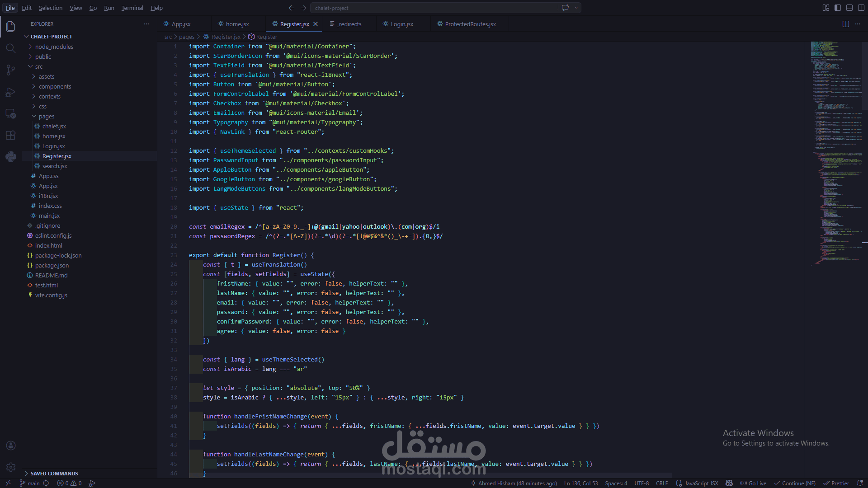Open the chat dropdown arrow in the title bar

(x=576, y=8)
